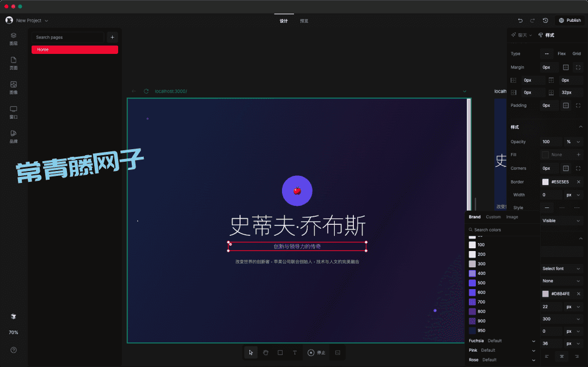This screenshot has width=588, height=367.
Task: Click the Publish button
Action: pos(570,20)
